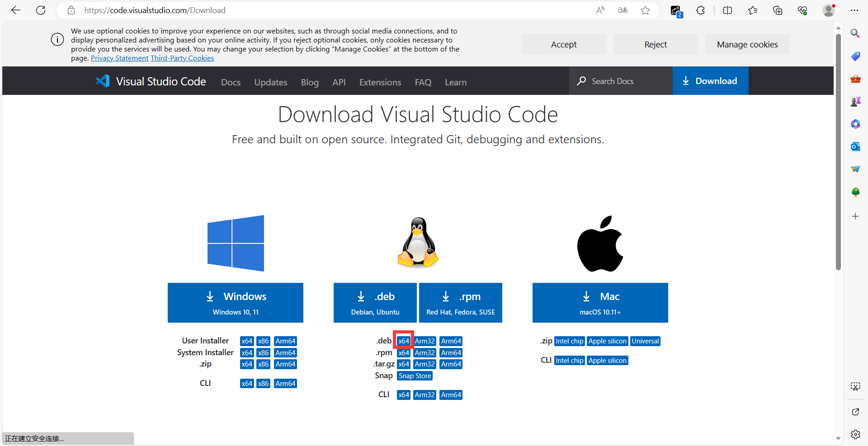Download Linux CLI Arm32
Viewport: 868px width, 446px height.
point(425,395)
